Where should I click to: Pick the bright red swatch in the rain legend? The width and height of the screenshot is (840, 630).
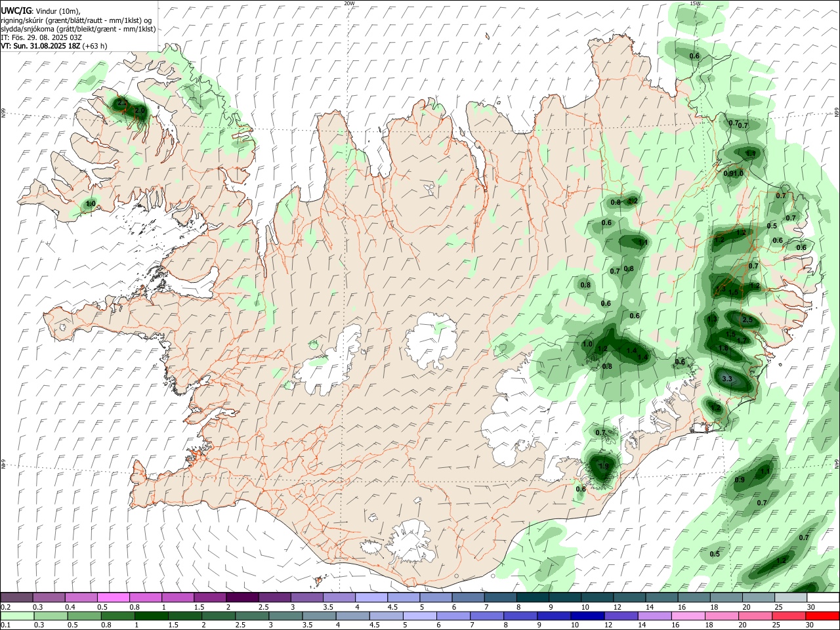(x=822, y=616)
